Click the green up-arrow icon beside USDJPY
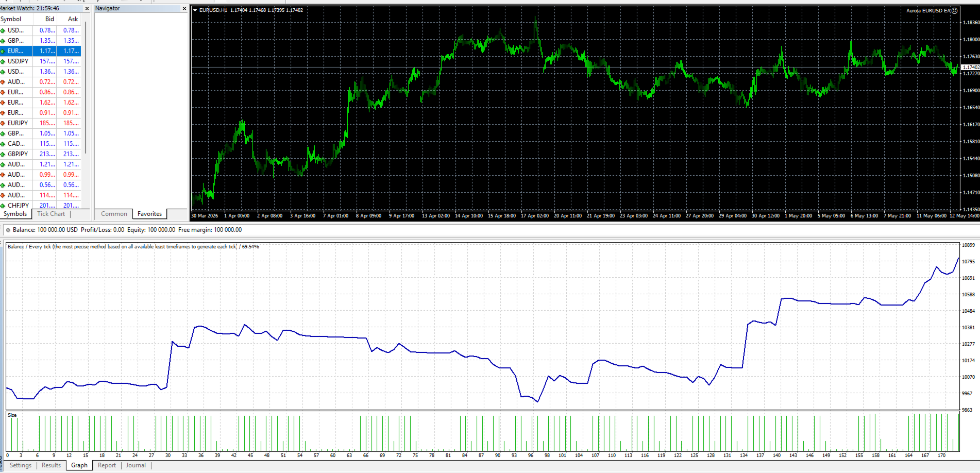Viewport: 980px width, 473px height. pos(3,61)
